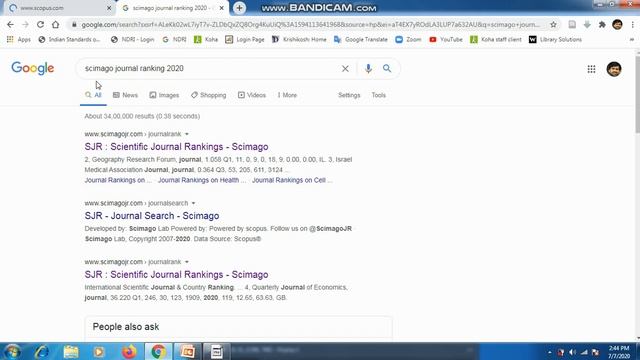Open search Settings menu
640x360 pixels.
click(x=349, y=95)
